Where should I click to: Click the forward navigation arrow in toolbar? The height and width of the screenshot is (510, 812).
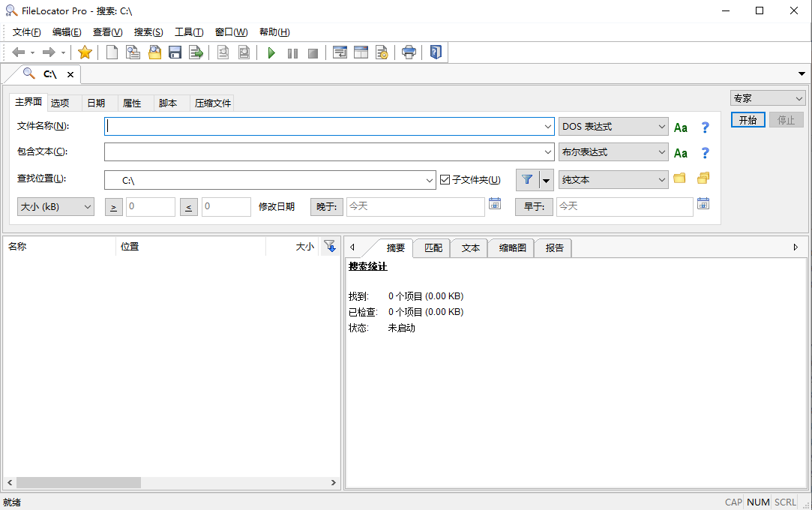coord(49,52)
